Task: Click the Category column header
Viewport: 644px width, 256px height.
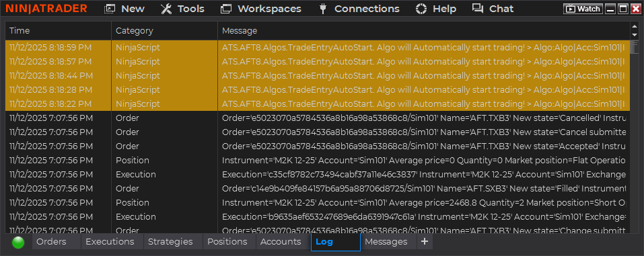Action: tap(164, 31)
